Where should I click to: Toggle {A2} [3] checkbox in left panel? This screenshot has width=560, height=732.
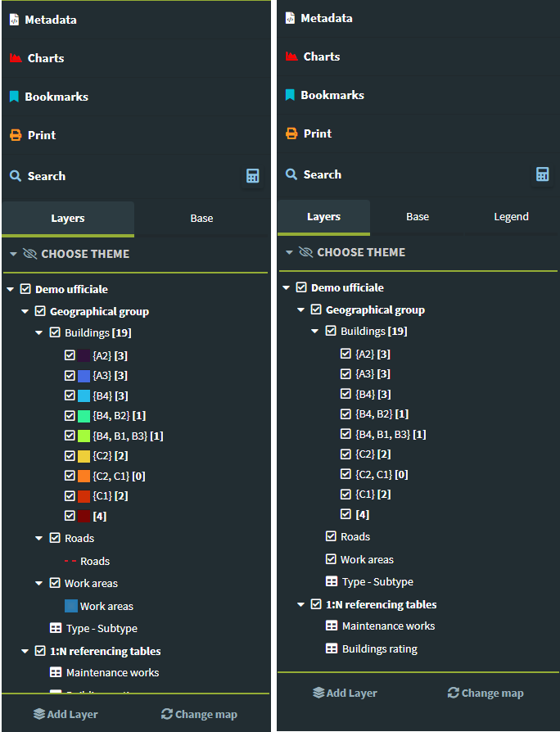click(x=70, y=355)
